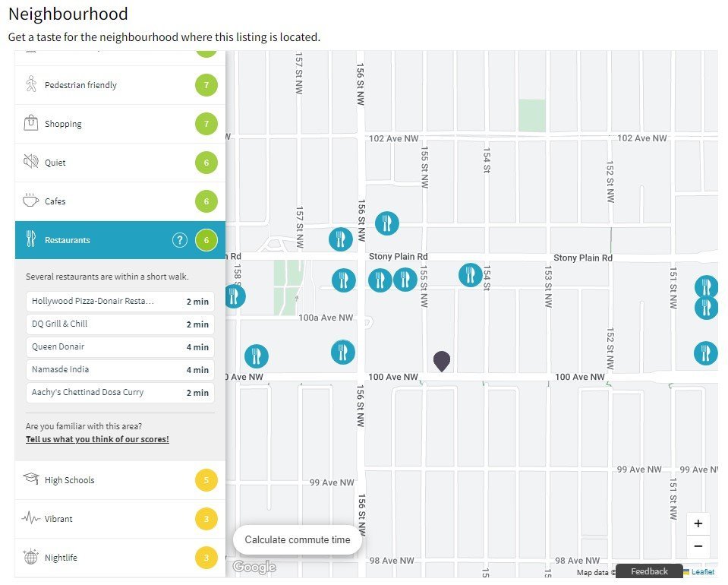The height and width of the screenshot is (585, 728).
Task: Expand the Pedestrian friendly category
Action: point(120,85)
